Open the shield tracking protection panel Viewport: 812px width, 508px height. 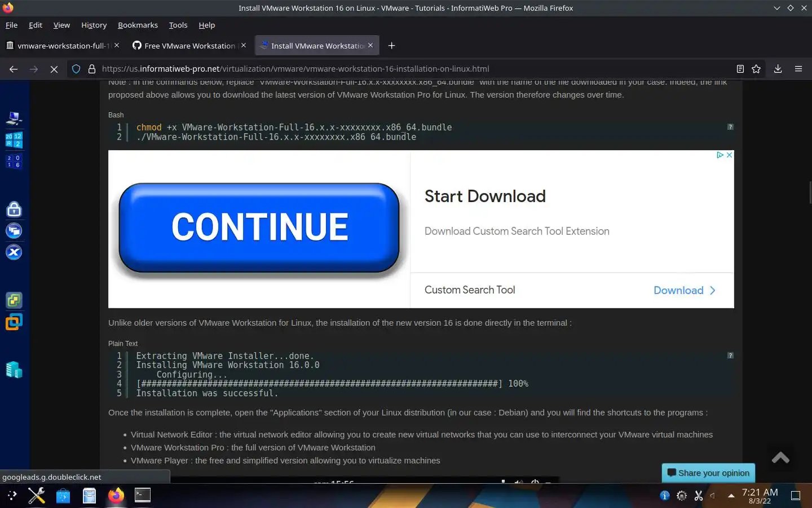[x=76, y=69]
